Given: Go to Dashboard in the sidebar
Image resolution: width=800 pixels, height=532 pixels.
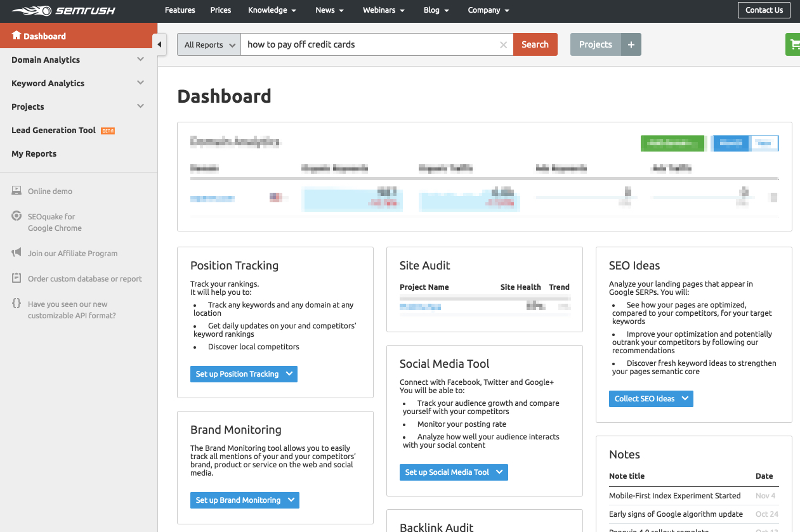Looking at the screenshot, I should [79, 36].
